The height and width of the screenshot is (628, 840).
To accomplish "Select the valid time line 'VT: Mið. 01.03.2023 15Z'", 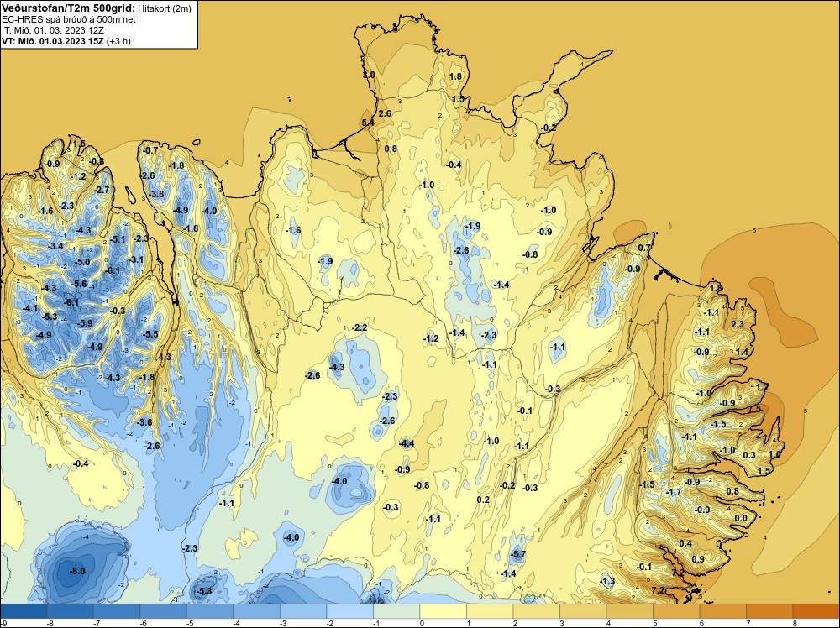I will click(x=53, y=41).
